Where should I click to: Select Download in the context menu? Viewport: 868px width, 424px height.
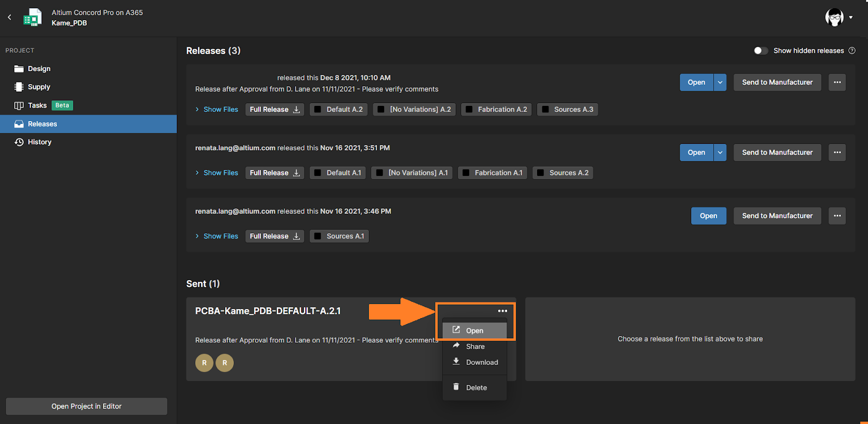(481, 362)
